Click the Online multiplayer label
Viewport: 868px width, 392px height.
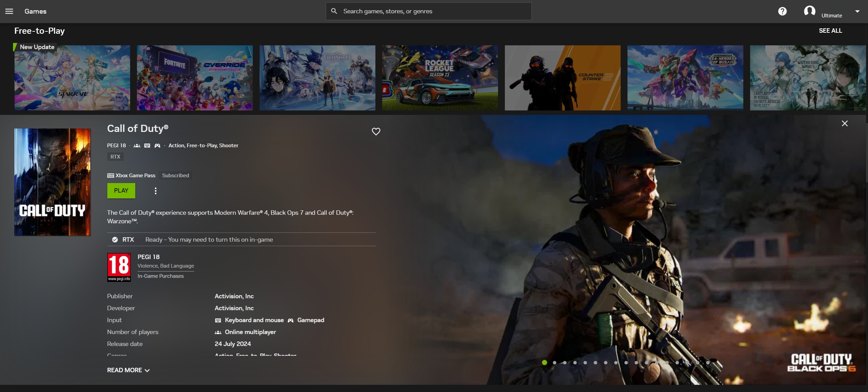[250, 332]
